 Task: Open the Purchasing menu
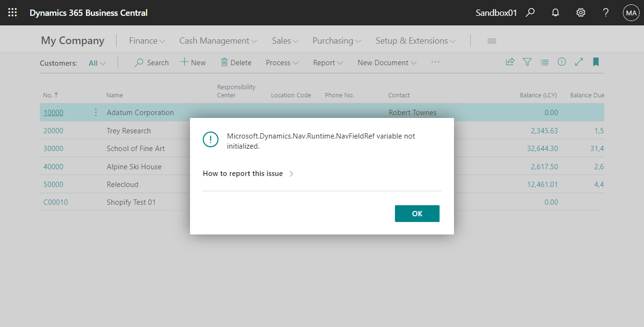pos(336,41)
